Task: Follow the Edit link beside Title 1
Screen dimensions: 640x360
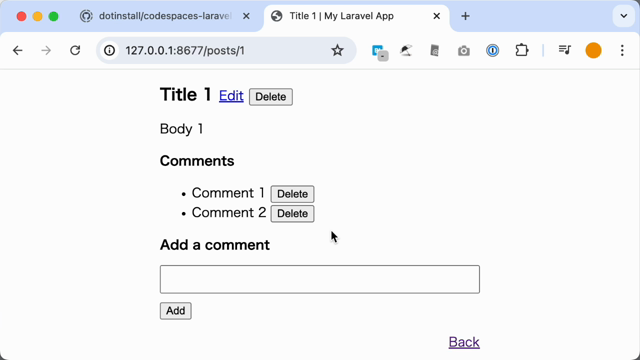Action: point(231,96)
